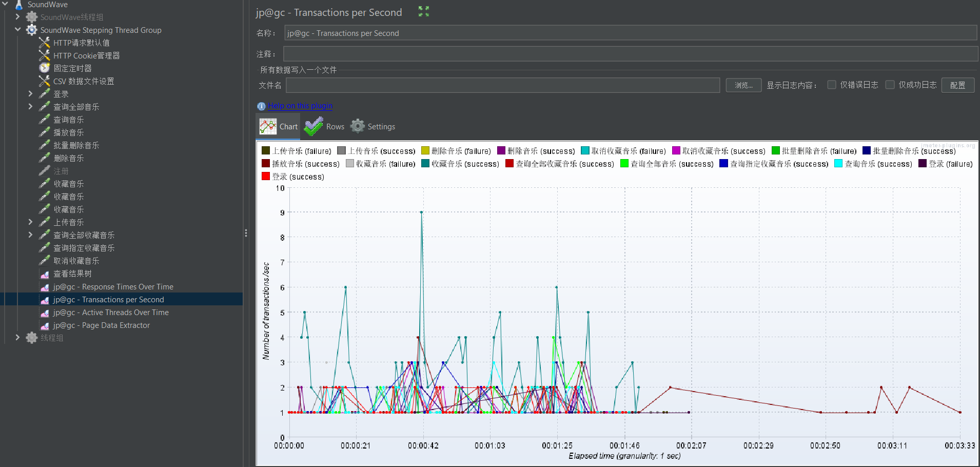Click the disabled 注册 sampler icon
The image size is (980, 467).
click(45, 171)
